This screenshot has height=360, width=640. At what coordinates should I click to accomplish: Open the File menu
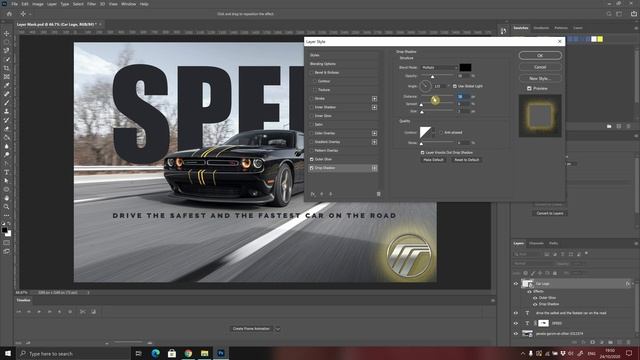[14, 4]
